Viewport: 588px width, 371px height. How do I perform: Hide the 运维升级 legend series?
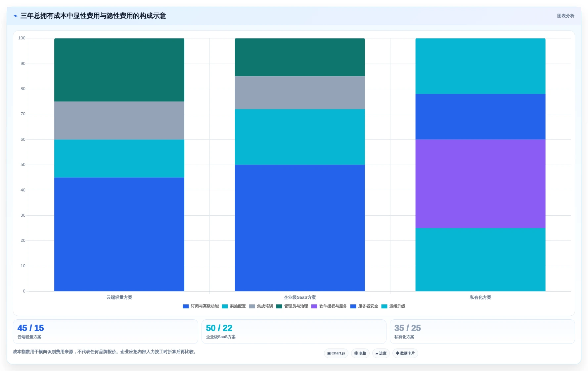[x=393, y=306]
